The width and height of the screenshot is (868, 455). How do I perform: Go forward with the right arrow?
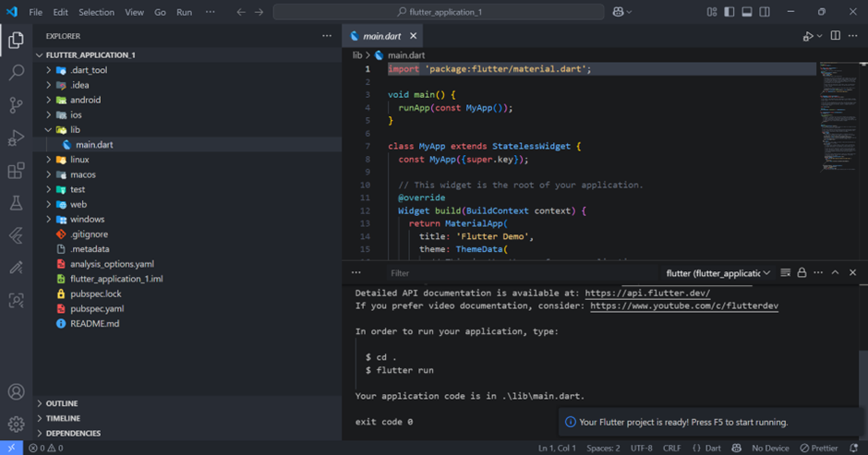click(259, 12)
